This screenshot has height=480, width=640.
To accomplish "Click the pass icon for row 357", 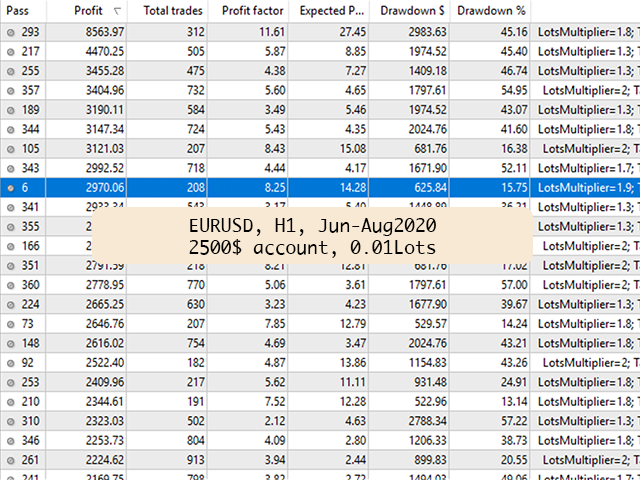I will [11, 91].
